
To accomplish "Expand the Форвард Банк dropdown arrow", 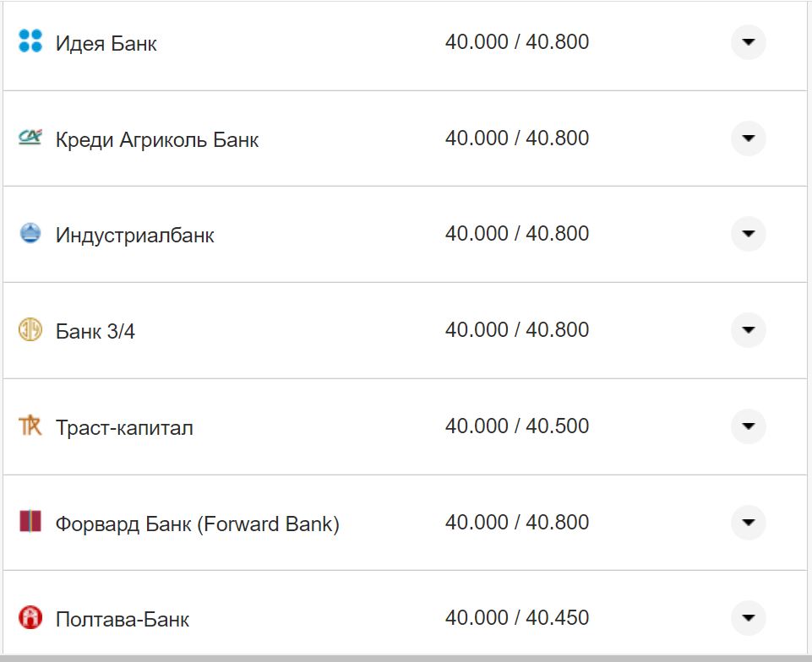I will click(x=747, y=523).
